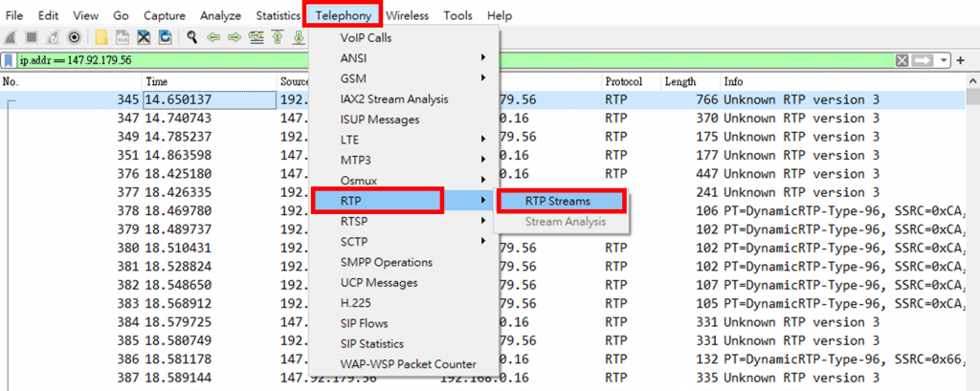Add a filter button with plus icon

tap(961, 60)
